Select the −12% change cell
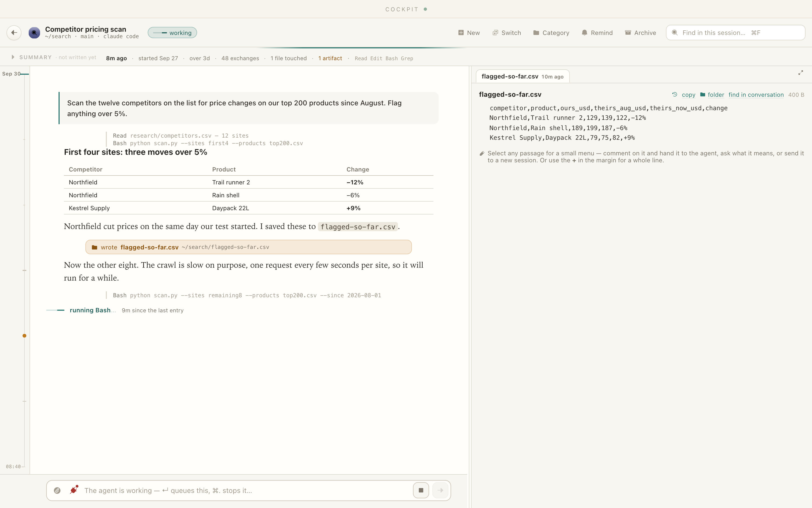The width and height of the screenshot is (812, 508). coord(355,182)
